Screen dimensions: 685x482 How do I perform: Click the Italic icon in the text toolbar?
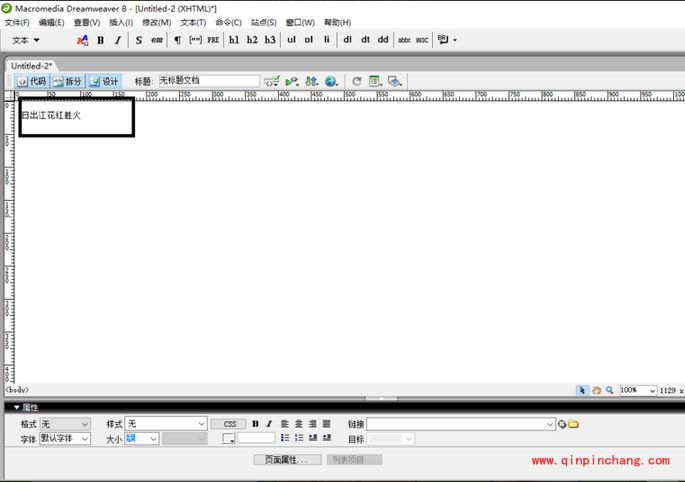click(117, 40)
